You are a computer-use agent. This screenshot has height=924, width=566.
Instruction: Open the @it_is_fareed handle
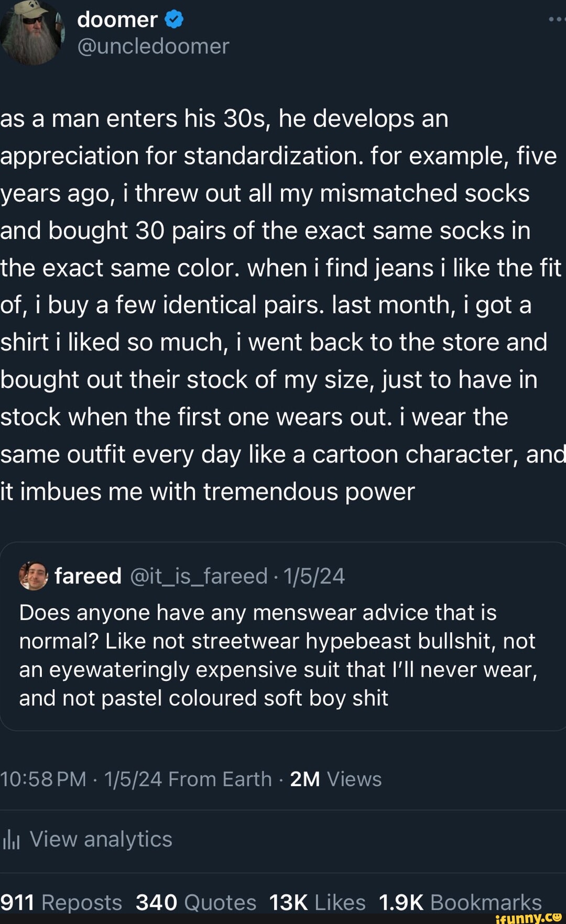(x=199, y=576)
